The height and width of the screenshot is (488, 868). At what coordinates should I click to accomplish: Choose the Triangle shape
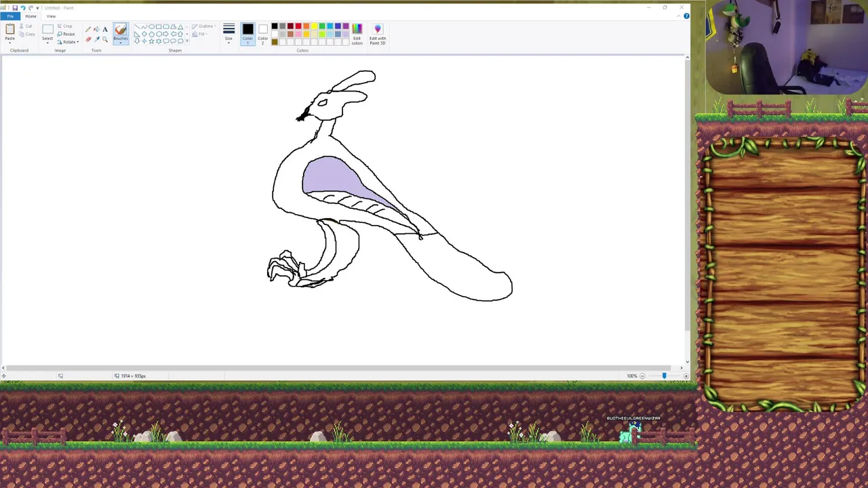pyautogui.click(x=180, y=26)
